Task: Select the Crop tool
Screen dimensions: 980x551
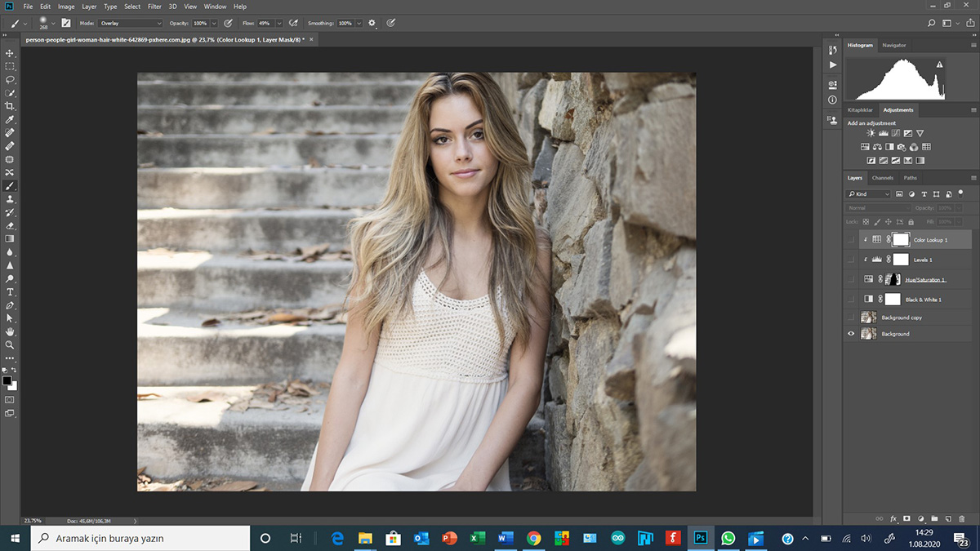Action: tap(10, 106)
